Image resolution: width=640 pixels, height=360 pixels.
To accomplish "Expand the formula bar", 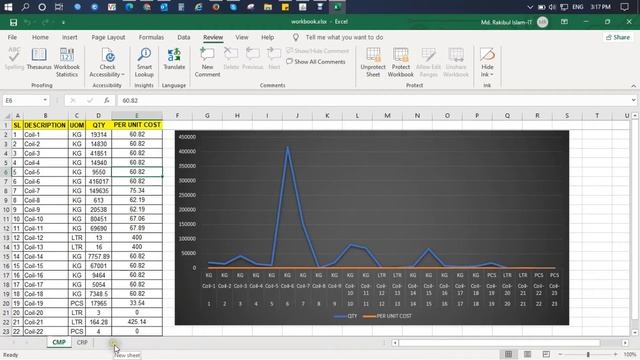I will pos(633,100).
